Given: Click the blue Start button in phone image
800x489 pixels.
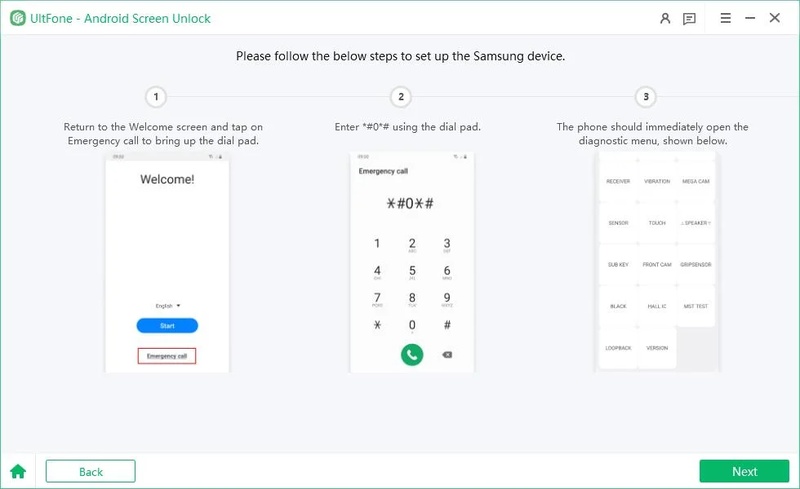Looking at the screenshot, I should click(x=167, y=326).
